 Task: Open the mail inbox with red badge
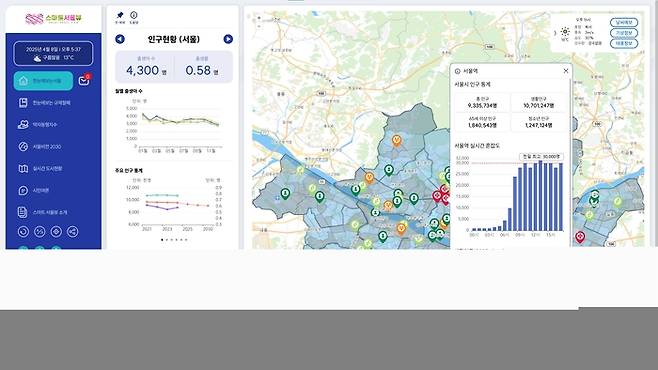(x=84, y=80)
